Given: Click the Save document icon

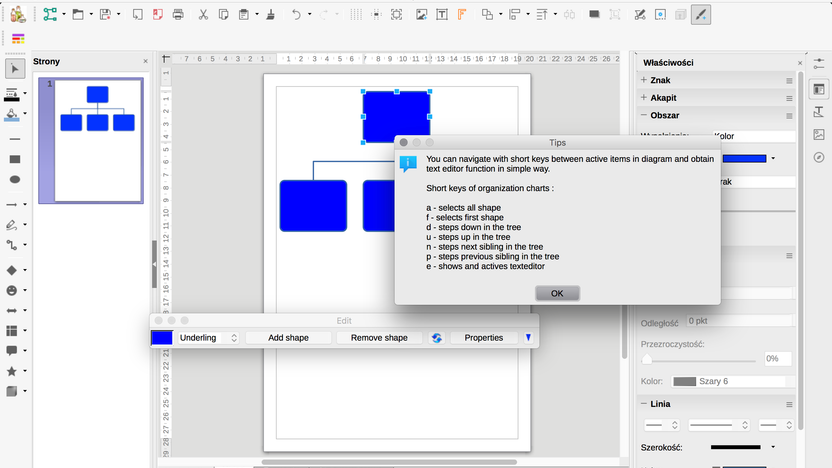Looking at the screenshot, I should pos(106,14).
